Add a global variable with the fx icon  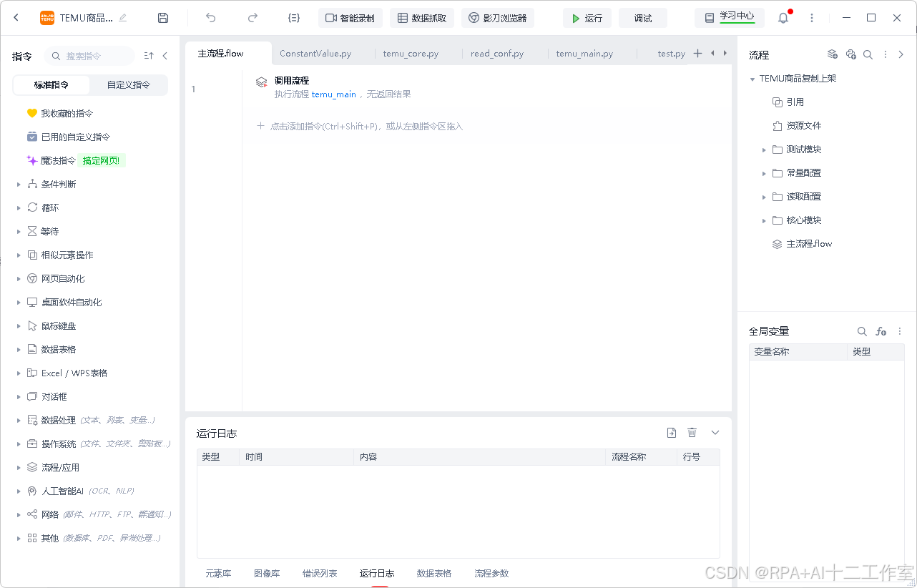[x=881, y=331]
